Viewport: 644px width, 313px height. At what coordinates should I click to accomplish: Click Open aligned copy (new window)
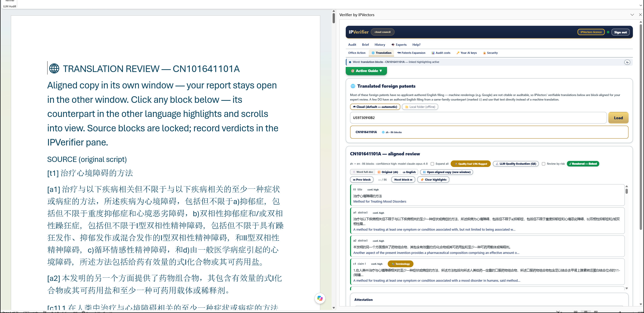(446, 172)
